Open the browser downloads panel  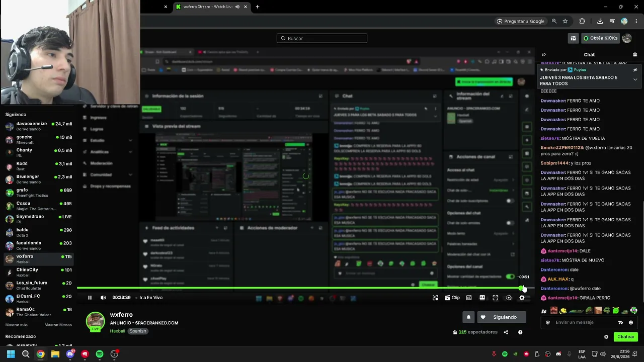(600, 21)
